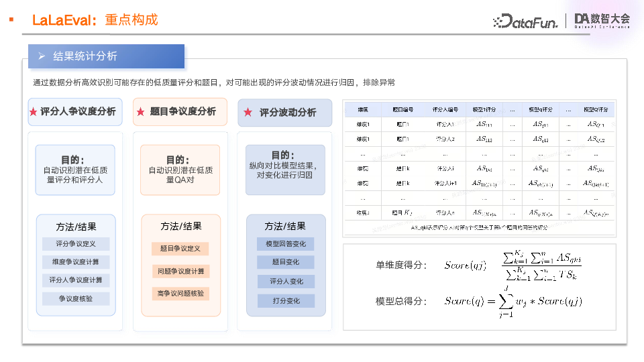644x362 pixels.
Task: Click the purpose box 自动识别潜在低质量评分和评分人
Action: point(75,170)
